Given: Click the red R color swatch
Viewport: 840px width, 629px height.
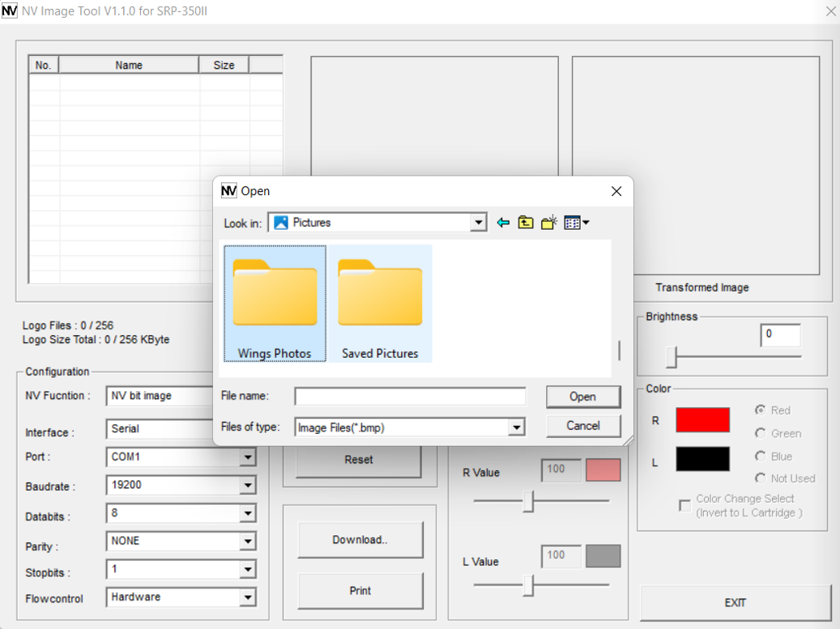Looking at the screenshot, I should 702,419.
